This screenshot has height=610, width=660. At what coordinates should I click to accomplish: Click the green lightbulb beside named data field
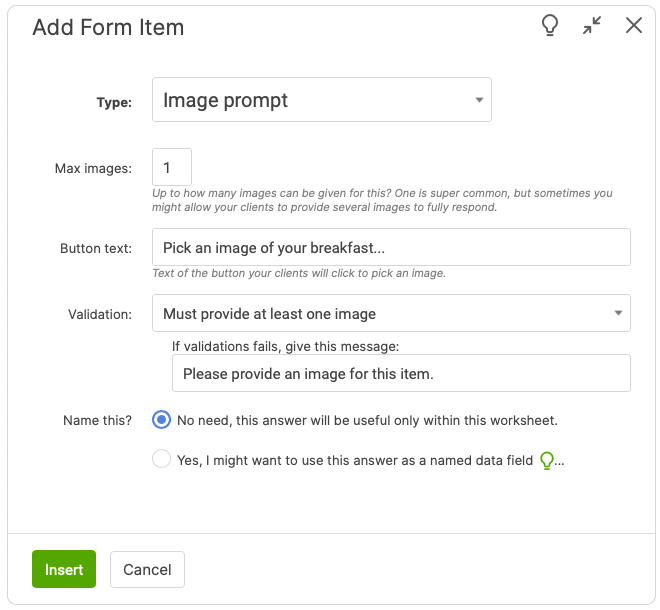(x=546, y=461)
